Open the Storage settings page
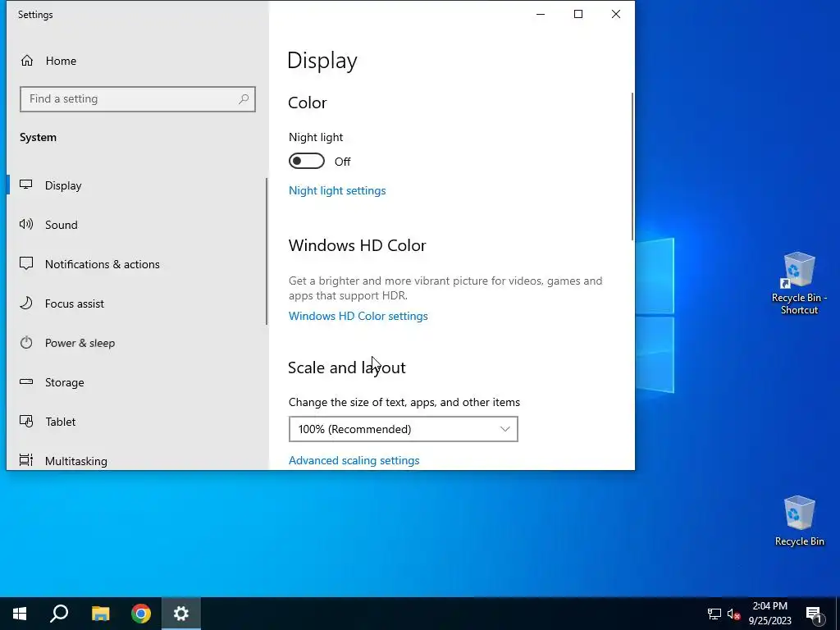This screenshot has height=630, width=840. point(136,382)
